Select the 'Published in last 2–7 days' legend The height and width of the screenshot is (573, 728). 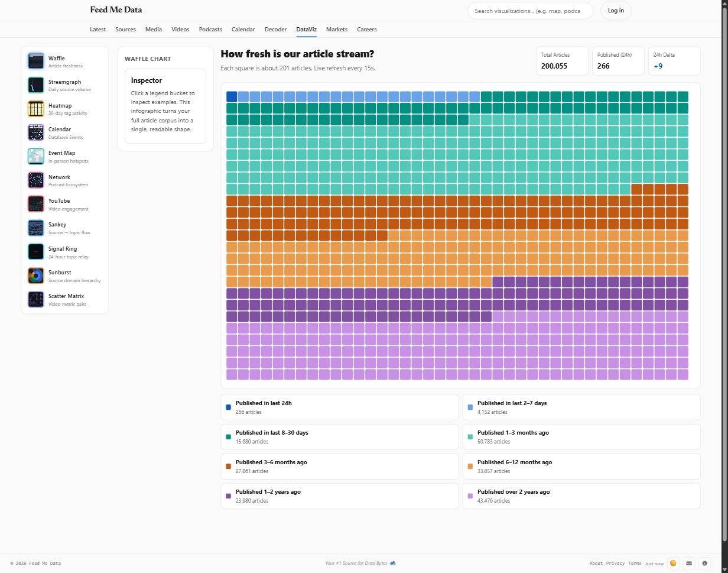point(581,407)
